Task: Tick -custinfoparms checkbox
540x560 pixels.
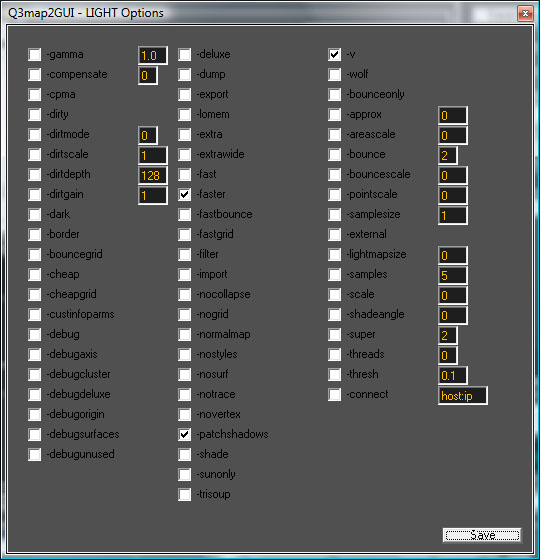Action: 35,315
